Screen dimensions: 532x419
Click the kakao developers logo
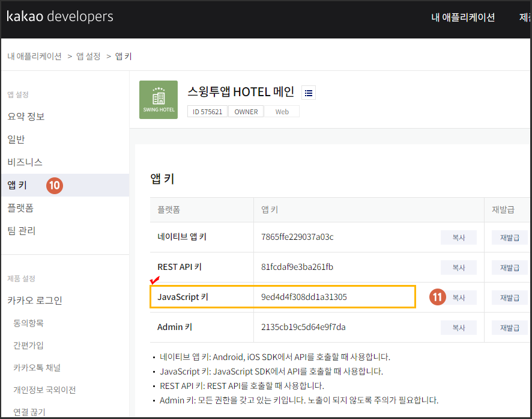tap(60, 17)
